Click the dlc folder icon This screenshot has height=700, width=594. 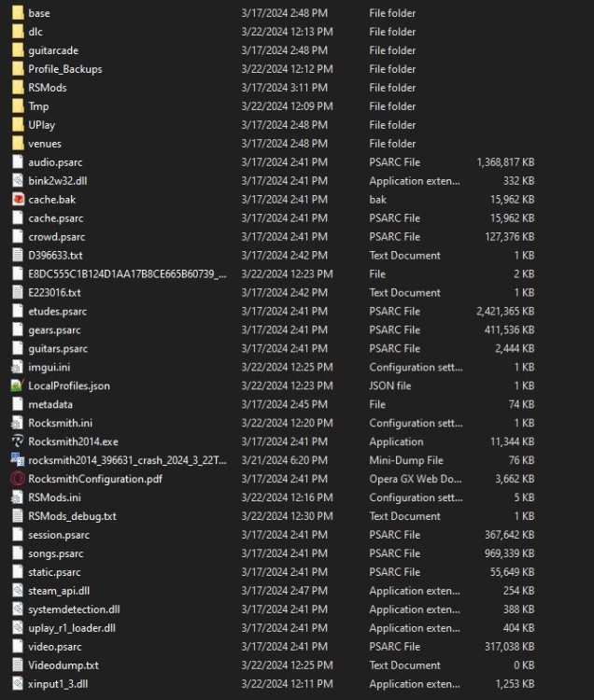[x=18, y=31]
